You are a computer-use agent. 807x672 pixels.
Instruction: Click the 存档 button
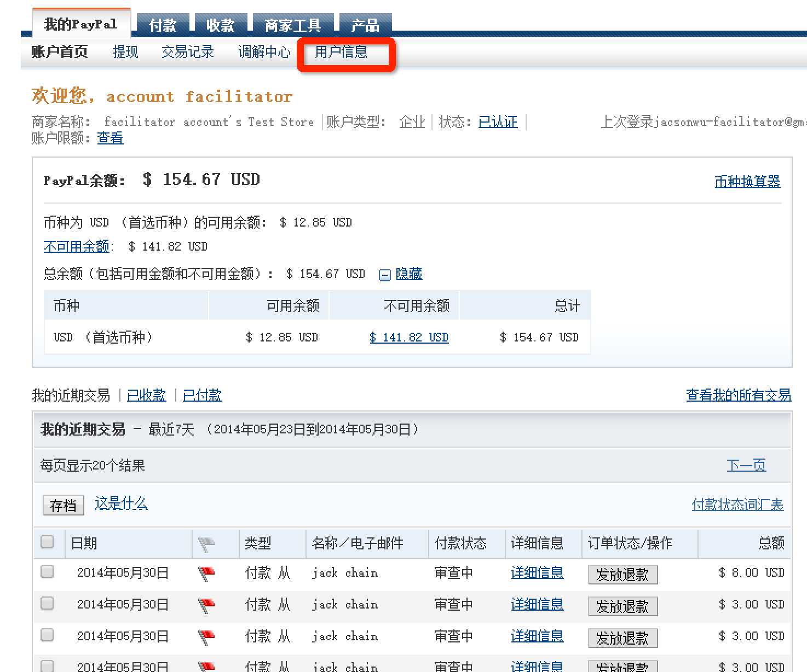click(64, 505)
